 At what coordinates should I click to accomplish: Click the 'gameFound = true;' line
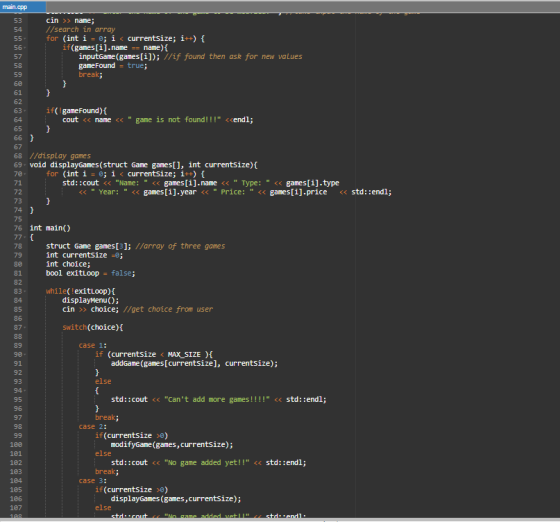point(113,66)
